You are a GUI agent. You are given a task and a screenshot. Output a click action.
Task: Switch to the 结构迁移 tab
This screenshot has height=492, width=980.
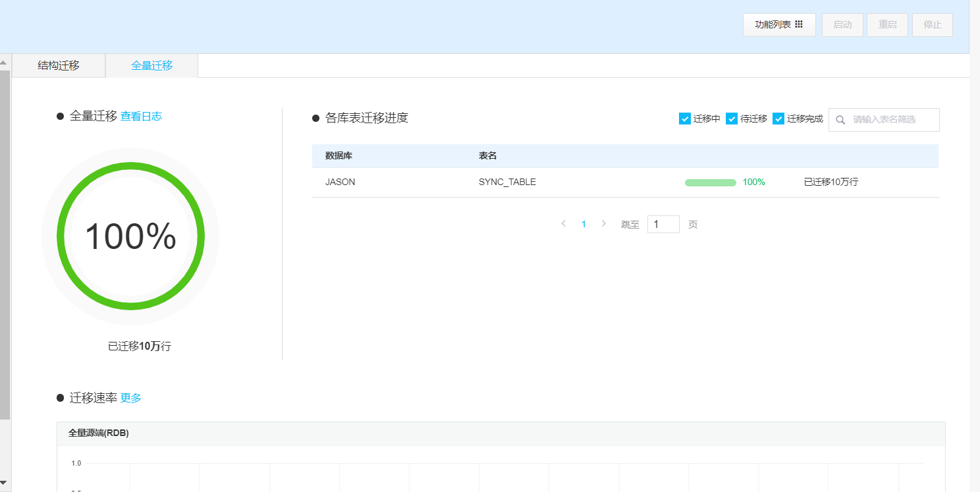pos(59,66)
